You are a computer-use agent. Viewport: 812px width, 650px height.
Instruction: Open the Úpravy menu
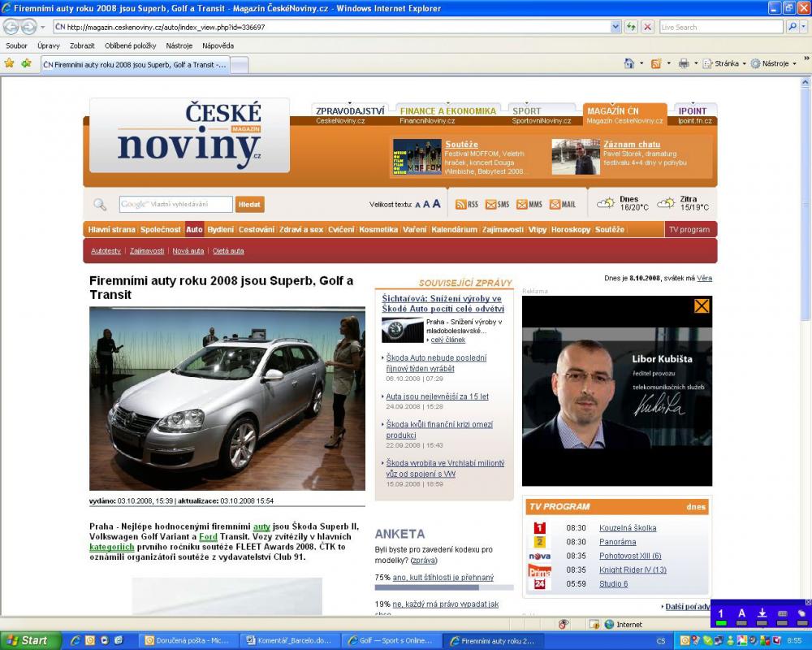(49, 45)
